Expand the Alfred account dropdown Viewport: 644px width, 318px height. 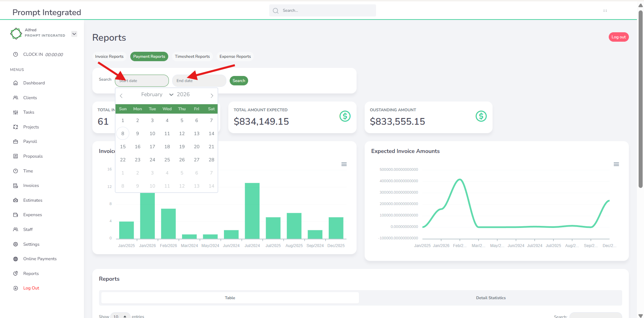[74, 34]
